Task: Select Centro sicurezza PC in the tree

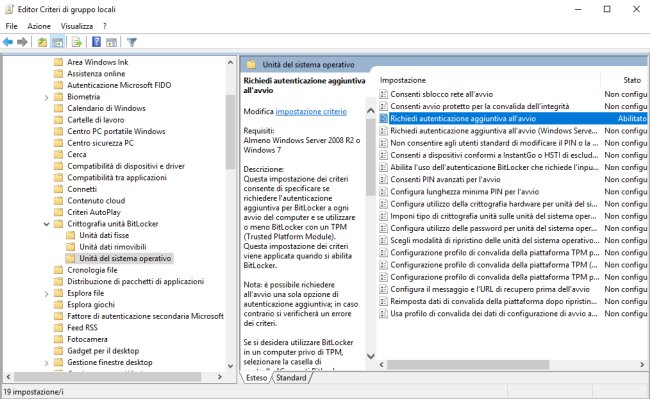Action: (x=100, y=143)
